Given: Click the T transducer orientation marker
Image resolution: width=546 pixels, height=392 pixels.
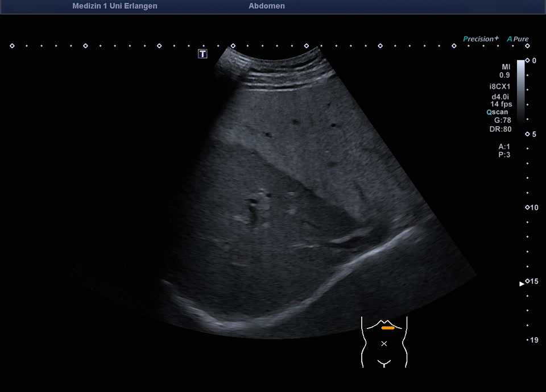Looking at the screenshot, I should (202, 53).
